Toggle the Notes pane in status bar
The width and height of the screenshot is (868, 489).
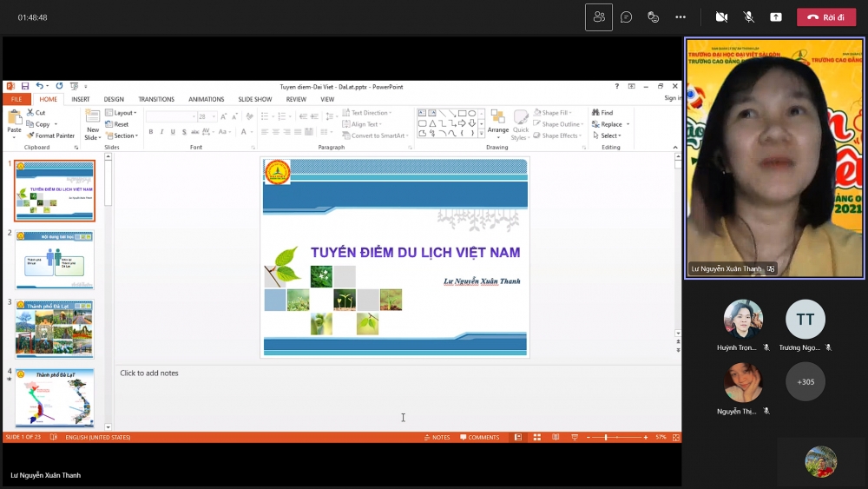point(437,437)
